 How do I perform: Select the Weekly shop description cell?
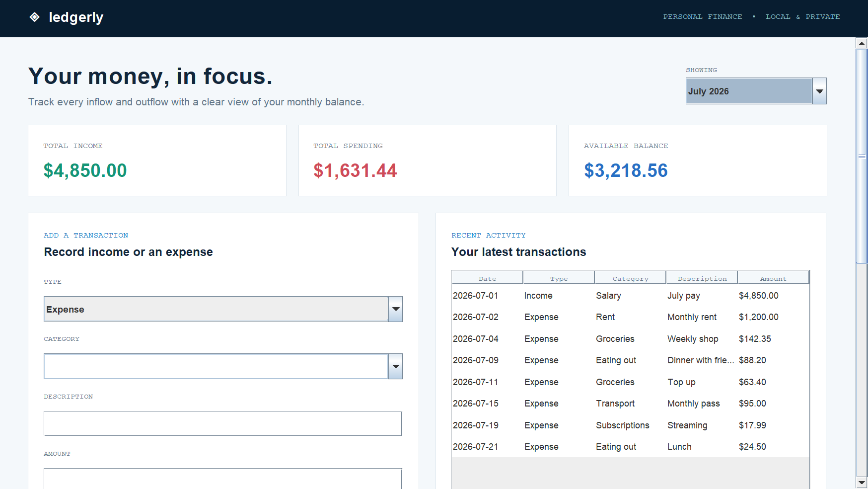[702, 339]
